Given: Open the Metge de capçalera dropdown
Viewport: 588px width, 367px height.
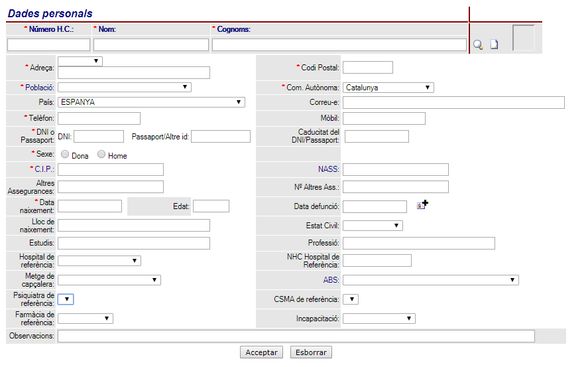Looking at the screenshot, I should [x=109, y=280].
